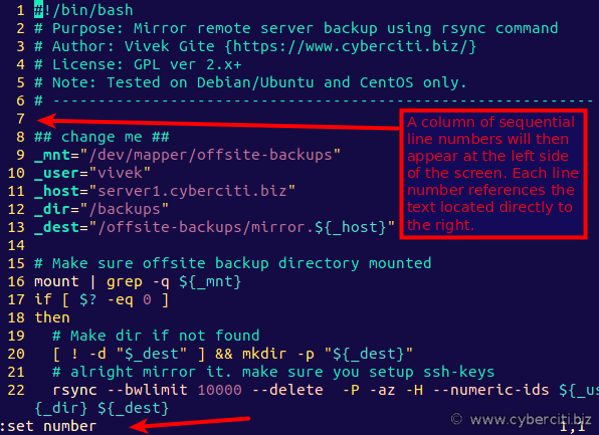Click the "License: GPL ver 2.x+" comment
599x435 pixels.
click(147, 65)
